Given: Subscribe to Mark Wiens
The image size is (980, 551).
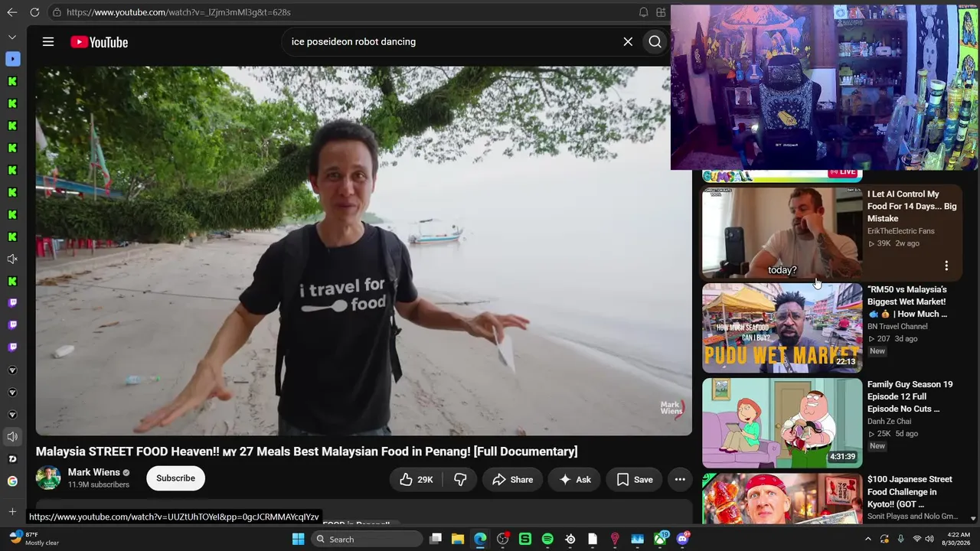Looking at the screenshot, I should click(x=175, y=478).
